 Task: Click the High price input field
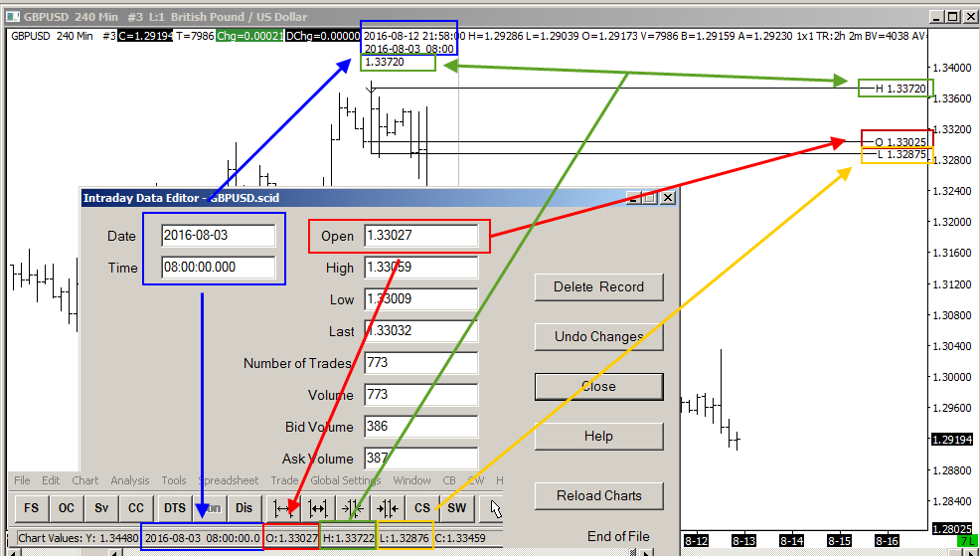tap(421, 267)
